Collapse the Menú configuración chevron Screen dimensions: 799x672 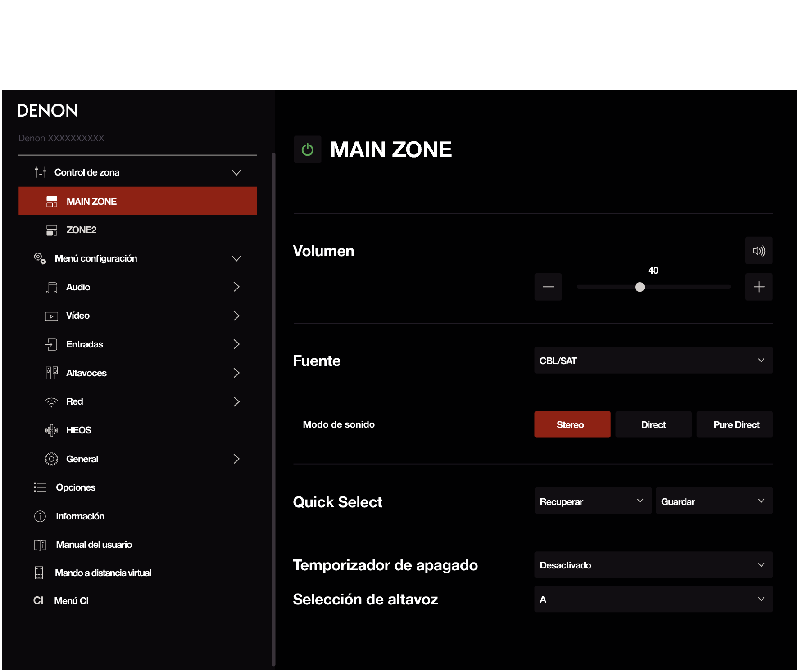[236, 258]
